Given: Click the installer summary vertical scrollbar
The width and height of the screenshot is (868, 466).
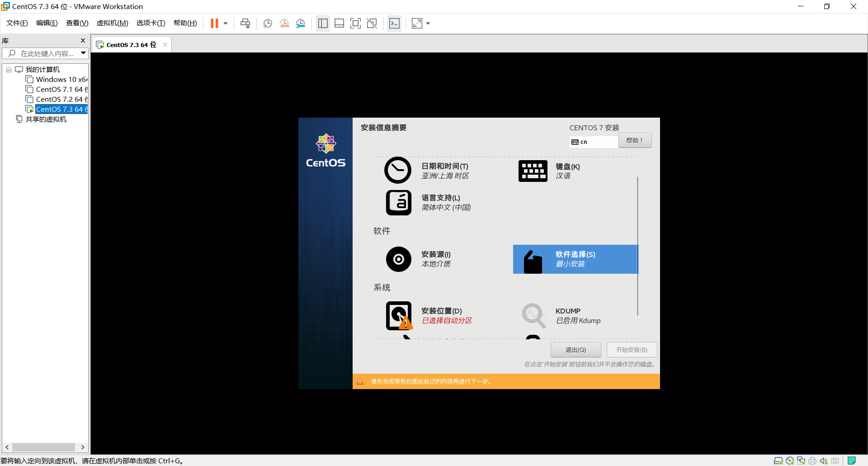Looking at the screenshot, I should pos(637,246).
